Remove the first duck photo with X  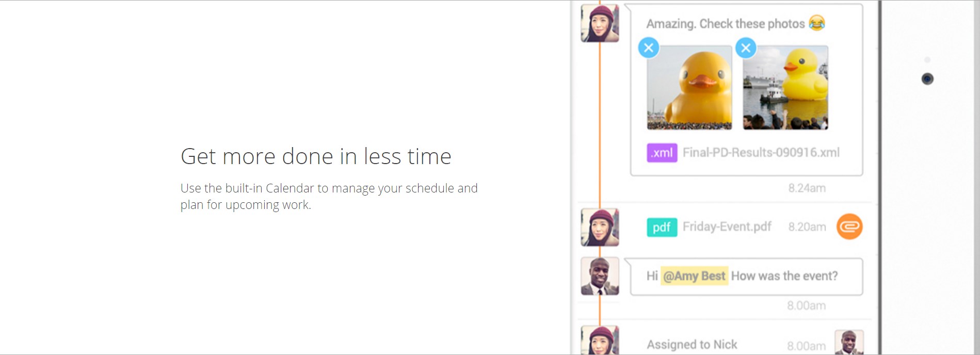[x=649, y=48]
